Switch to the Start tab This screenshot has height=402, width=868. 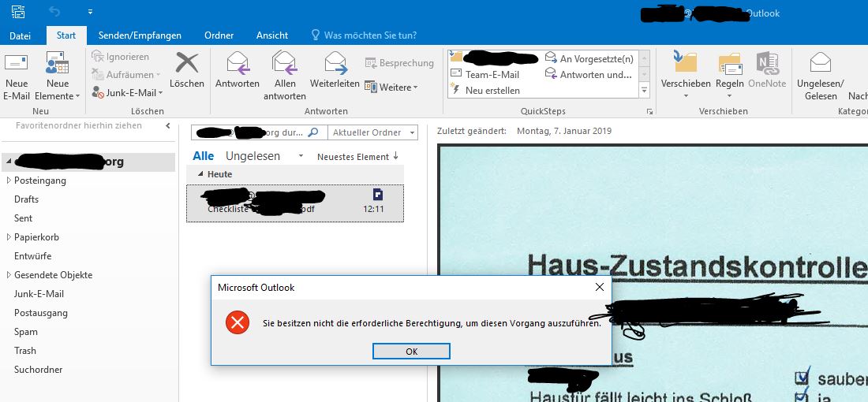[x=65, y=35]
